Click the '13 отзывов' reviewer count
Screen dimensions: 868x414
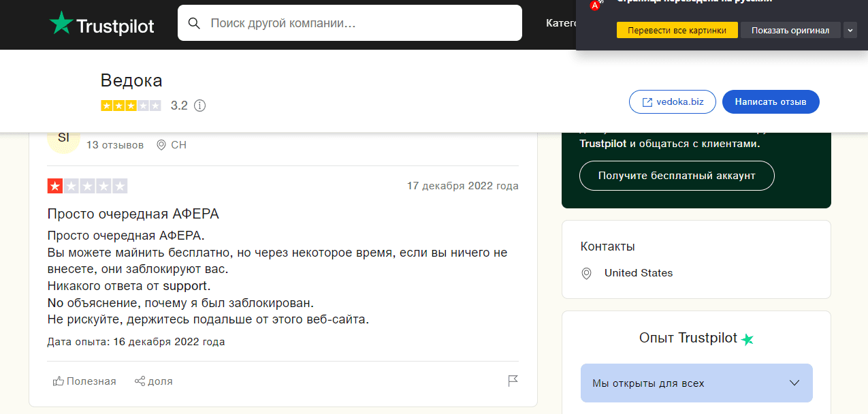[115, 145]
